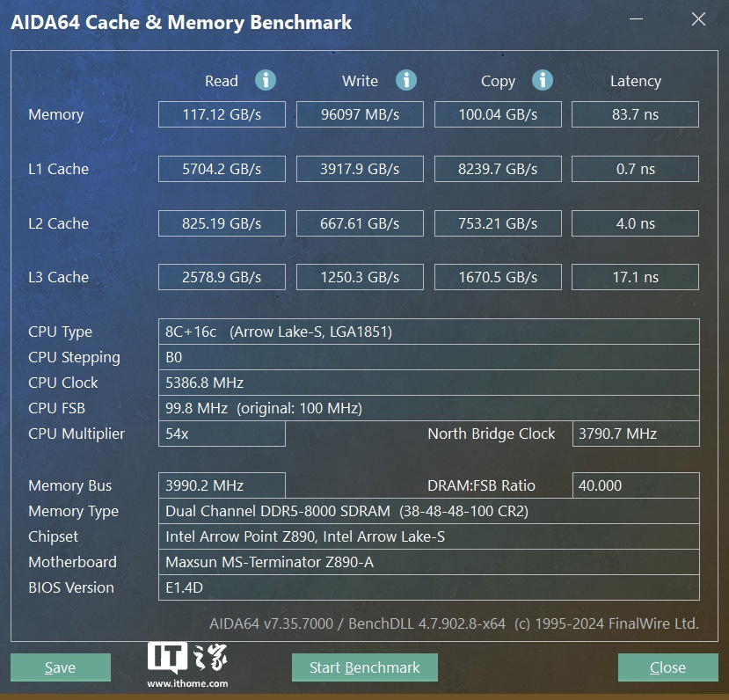Click the info icon next to Read
This screenshot has width=729, height=700.
pos(266,81)
